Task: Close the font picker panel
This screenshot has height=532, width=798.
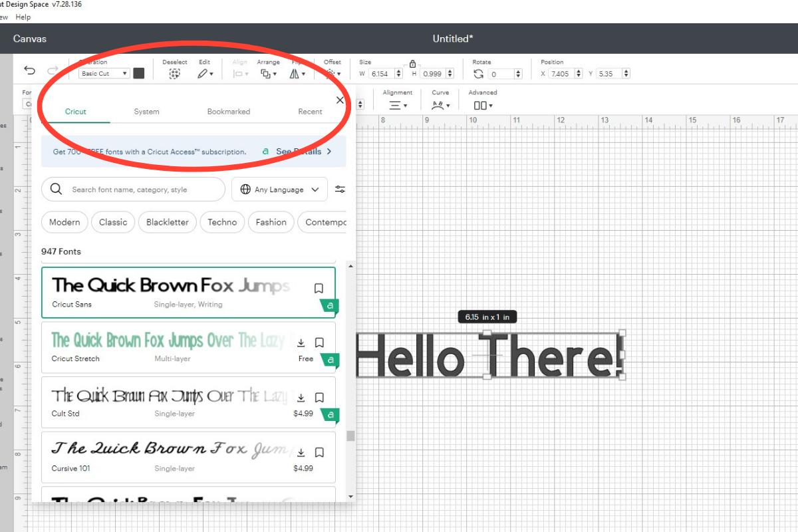Action: [340, 100]
